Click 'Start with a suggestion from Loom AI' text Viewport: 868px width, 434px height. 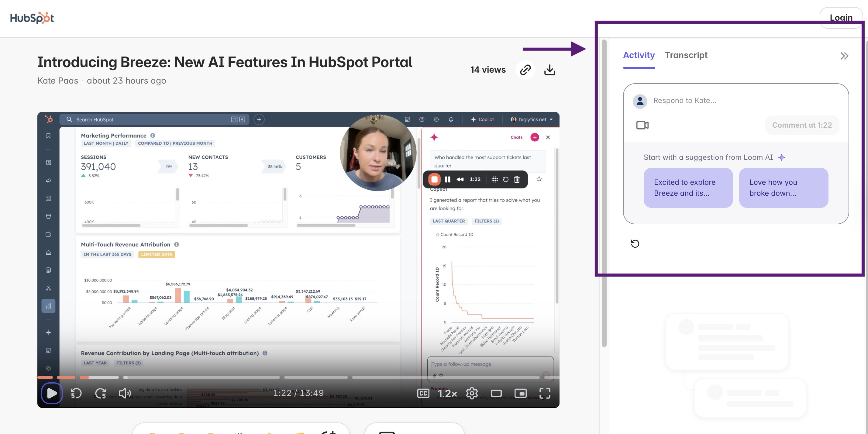(x=708, y=157)
